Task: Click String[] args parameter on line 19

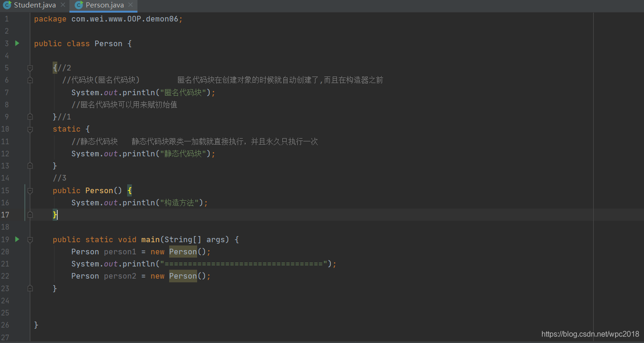Action: 194,239
